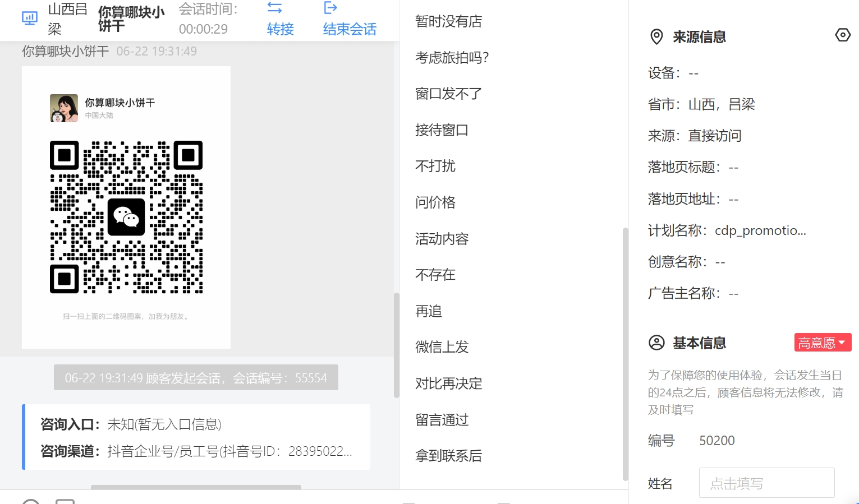Click the 山西吕梁 location text in header
The height and width of the screenshot is (504, 859).
67,19
